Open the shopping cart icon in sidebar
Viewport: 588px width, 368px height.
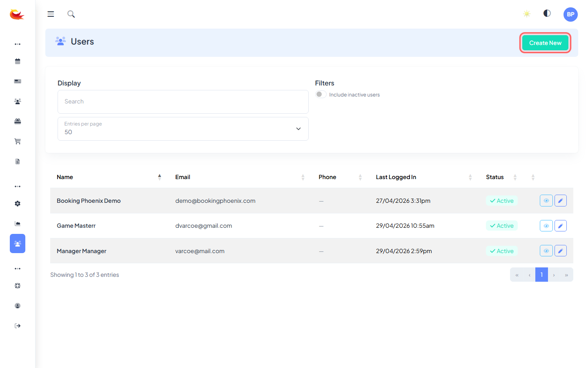coord(18,141)
